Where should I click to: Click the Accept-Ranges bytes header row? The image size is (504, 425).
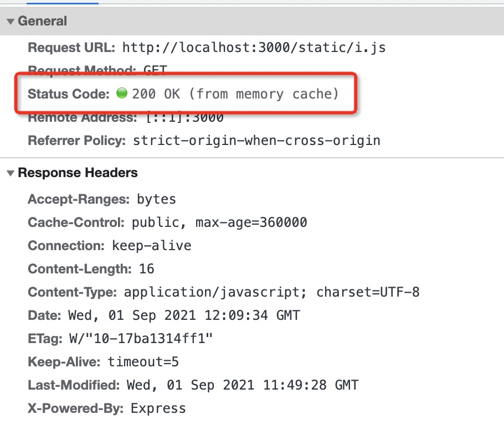[x=102, y=199]
